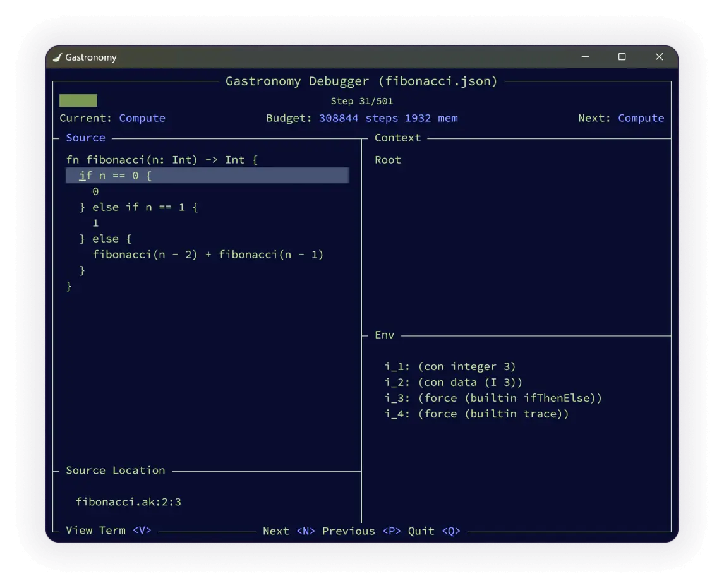The height and width of the screenshot is (588, 724).
Task: Select the Context panel heading
Action: click(397, 138)
